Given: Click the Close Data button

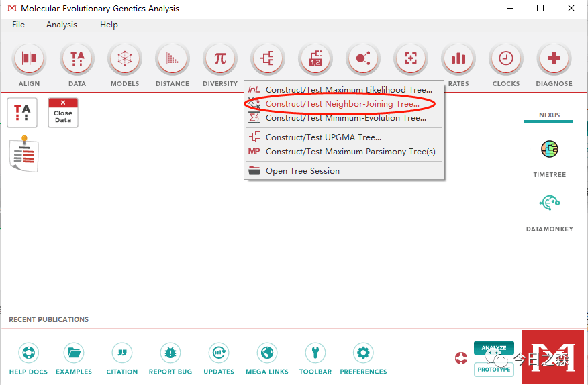Looking at the screenshot, I should pos(63,113).
